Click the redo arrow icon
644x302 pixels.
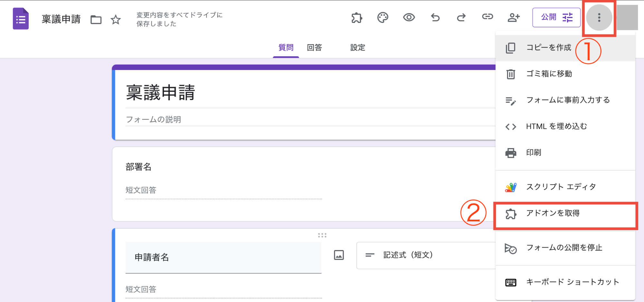461,17
